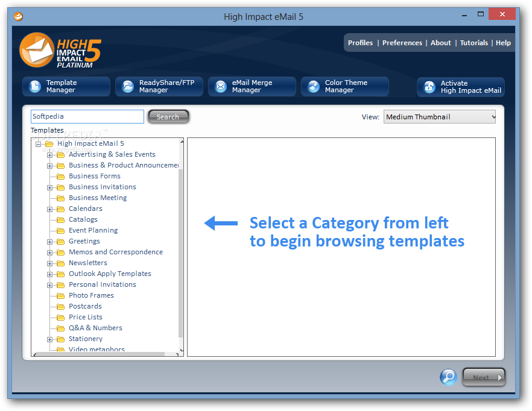Click the Activate padlock icon

pyautogui.click(x=429, y=87)
